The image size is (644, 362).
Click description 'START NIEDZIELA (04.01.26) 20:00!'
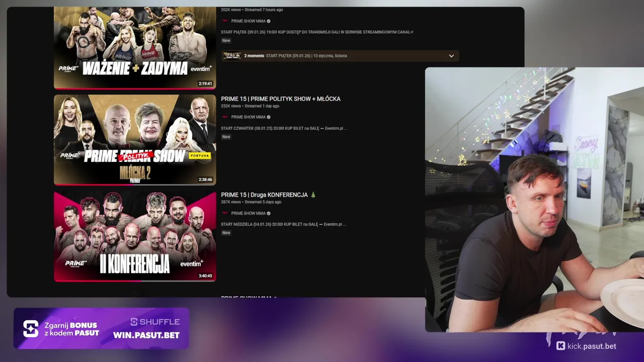[283, 224]
